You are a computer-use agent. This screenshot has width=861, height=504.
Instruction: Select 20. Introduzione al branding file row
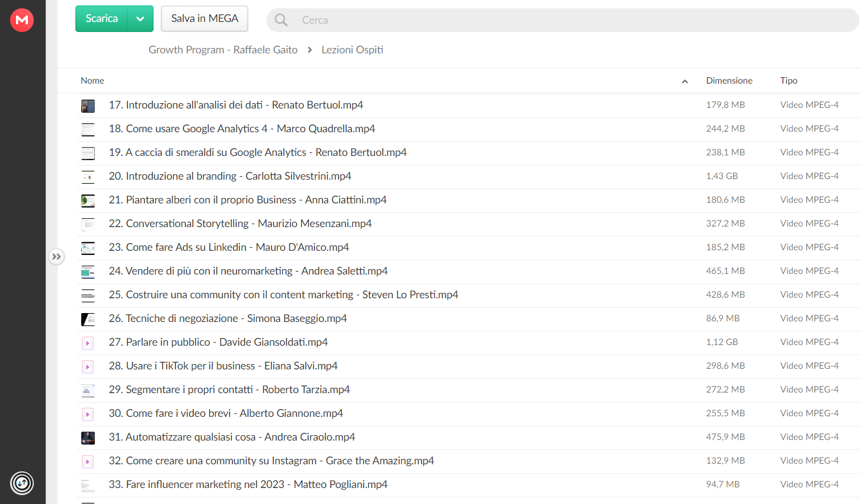click(468, 177)
